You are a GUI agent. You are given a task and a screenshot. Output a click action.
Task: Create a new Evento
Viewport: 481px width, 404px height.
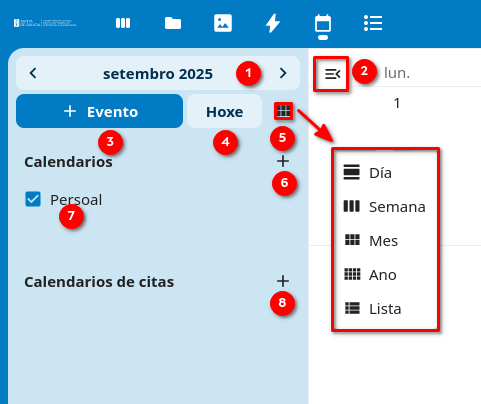(x=99, y=111)
